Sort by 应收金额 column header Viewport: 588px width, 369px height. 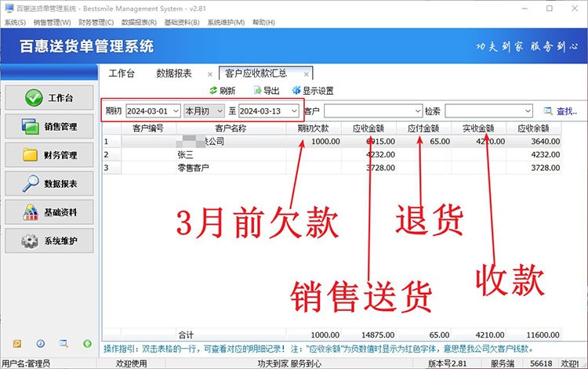[x=368, y=128]
